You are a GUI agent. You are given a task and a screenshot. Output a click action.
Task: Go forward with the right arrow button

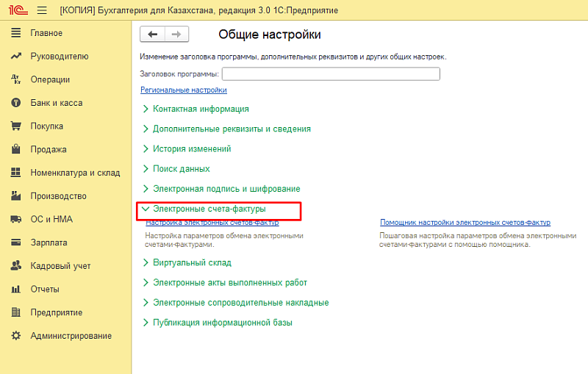[176, 35]
